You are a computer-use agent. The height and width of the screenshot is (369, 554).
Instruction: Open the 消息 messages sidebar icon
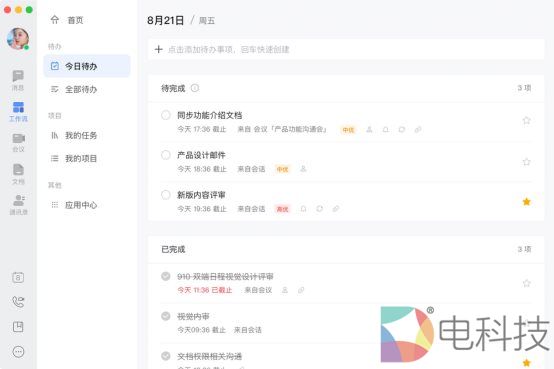[18, 80]
